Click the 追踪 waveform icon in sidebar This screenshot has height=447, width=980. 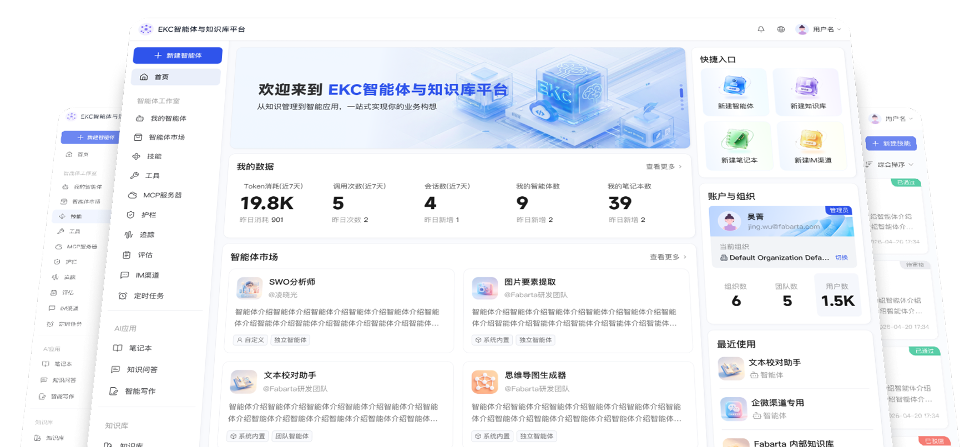coord(129,235)
